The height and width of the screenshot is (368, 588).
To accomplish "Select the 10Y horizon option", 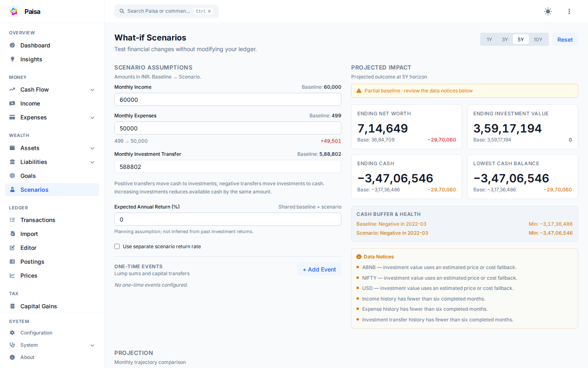I will click(x=538, y=40).
